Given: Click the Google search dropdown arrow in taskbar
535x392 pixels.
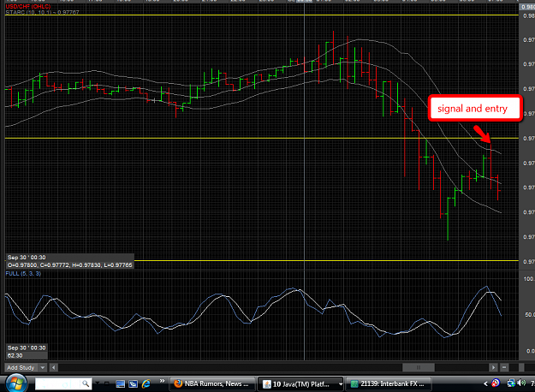Looking at the screenshot, I should tap(98, 383).
